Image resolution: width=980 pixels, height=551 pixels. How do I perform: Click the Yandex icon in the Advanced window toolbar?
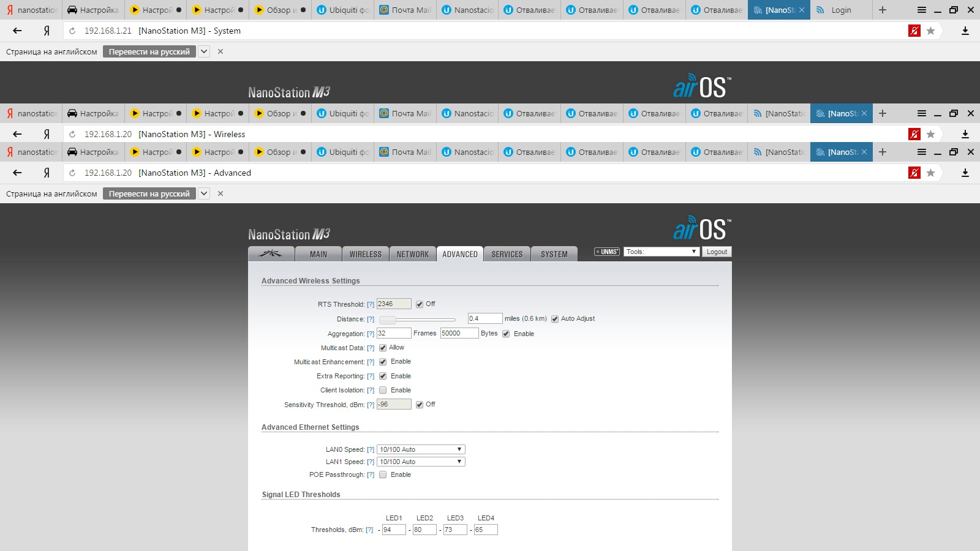(47, 173)
